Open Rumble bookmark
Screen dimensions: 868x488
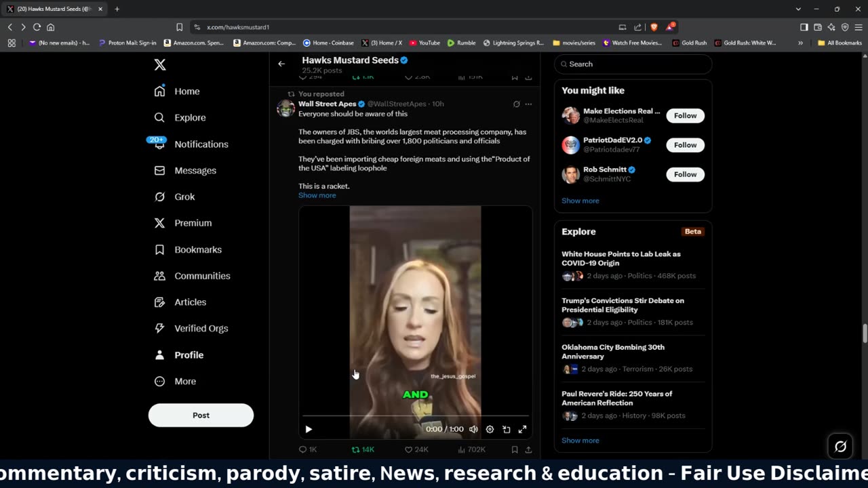point(461,43)
